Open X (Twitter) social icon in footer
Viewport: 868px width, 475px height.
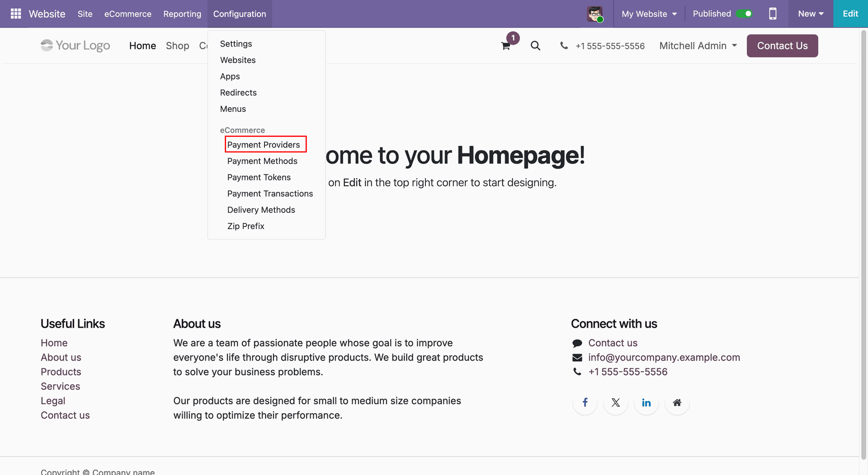coord(616,402)
